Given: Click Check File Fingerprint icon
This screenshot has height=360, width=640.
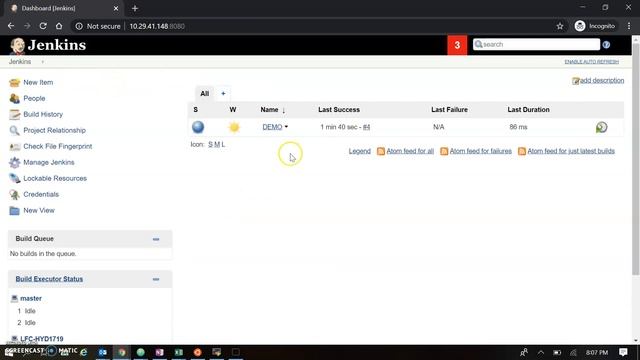Looking at the screenshot, I should pos(14,146).
